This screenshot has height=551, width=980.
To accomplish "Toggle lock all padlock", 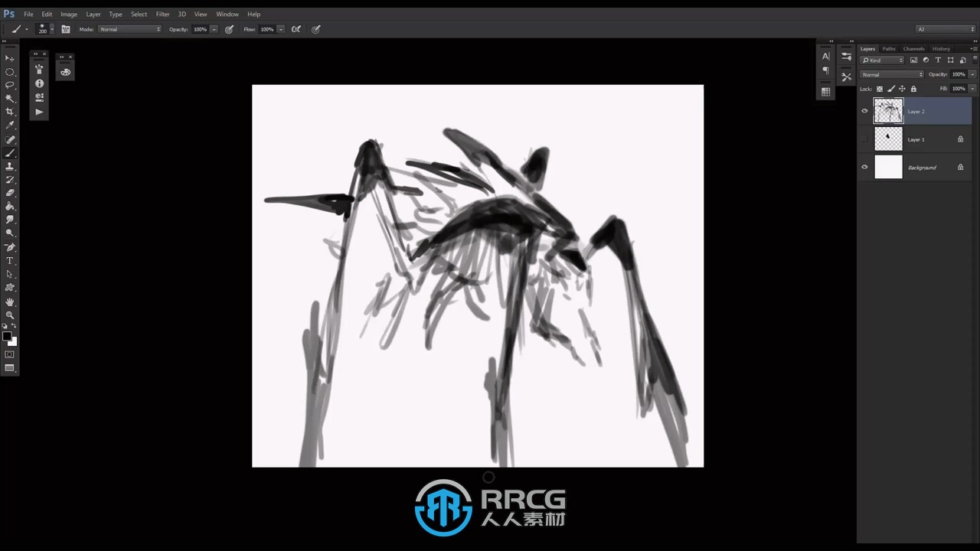I will tap(913, 89).
